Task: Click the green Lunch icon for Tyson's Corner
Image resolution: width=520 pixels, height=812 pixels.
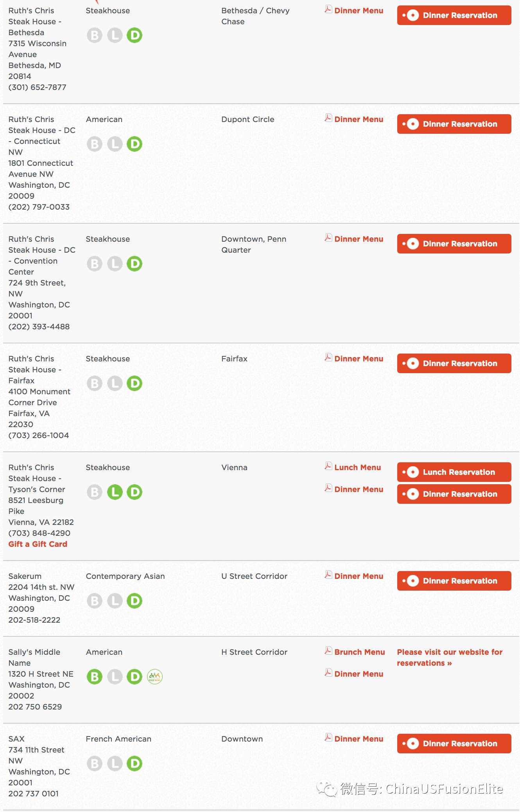Action: [115, 492]
